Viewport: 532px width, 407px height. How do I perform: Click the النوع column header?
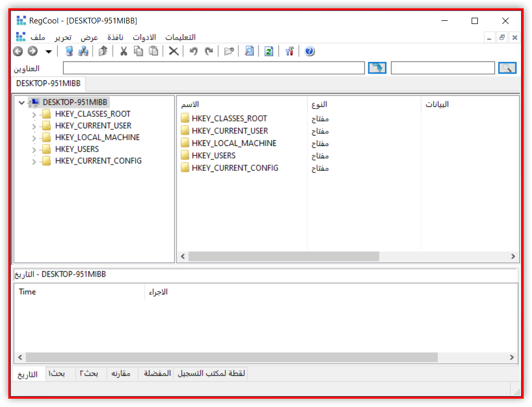coord(364,104)
